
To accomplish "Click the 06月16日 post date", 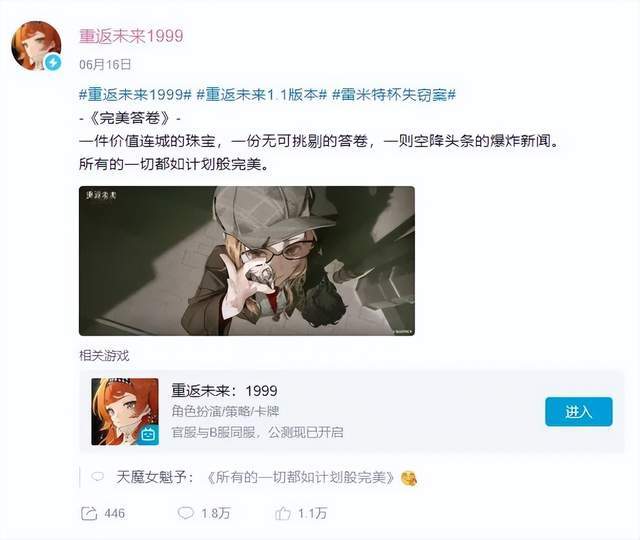I will point(105,64).
